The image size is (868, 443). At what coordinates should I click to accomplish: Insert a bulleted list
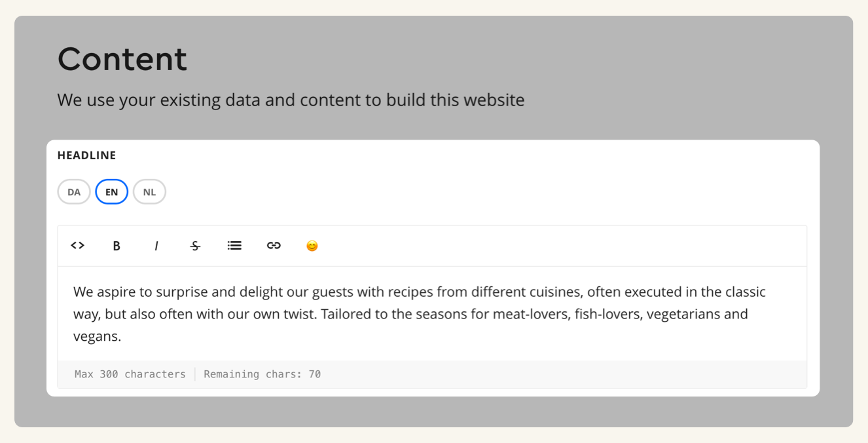click(x=234, y=246)
